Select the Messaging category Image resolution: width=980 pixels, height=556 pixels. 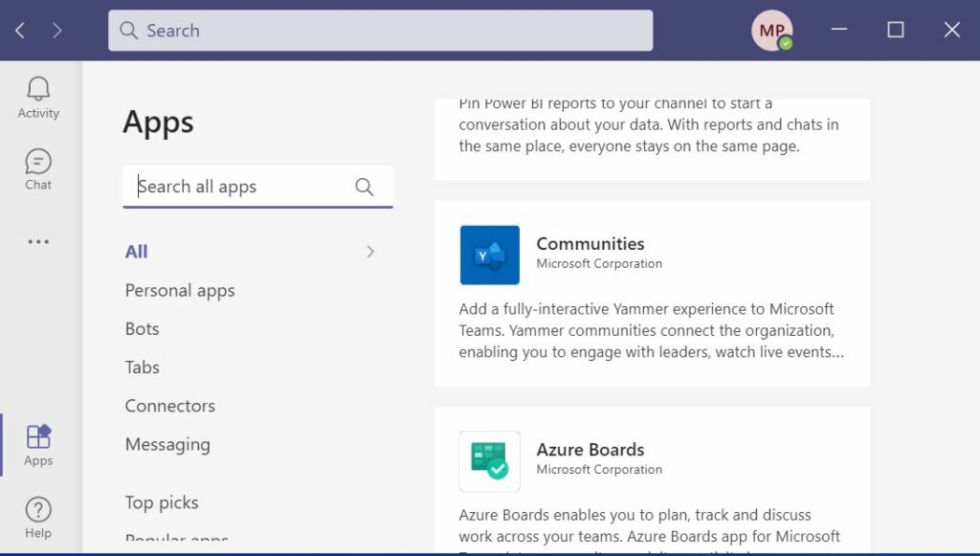pyautogui.click(x=167, y=444)
